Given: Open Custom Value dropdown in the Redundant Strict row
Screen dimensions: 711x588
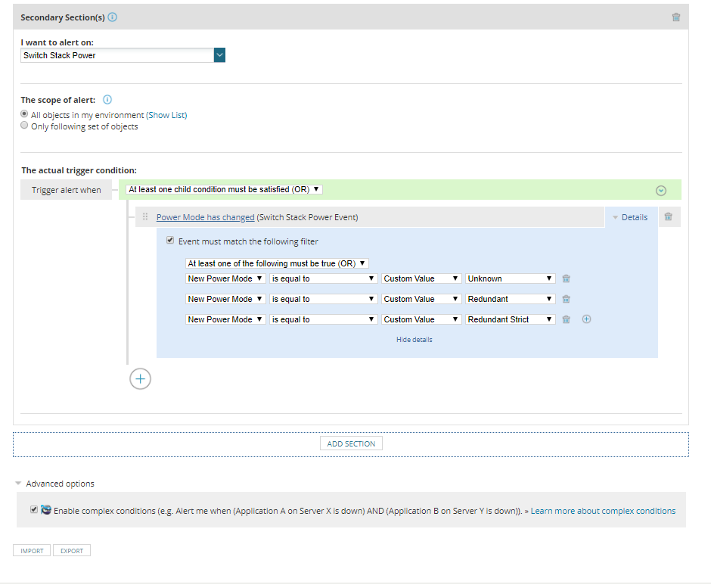Looking at the screenshot, I should 421,319.
